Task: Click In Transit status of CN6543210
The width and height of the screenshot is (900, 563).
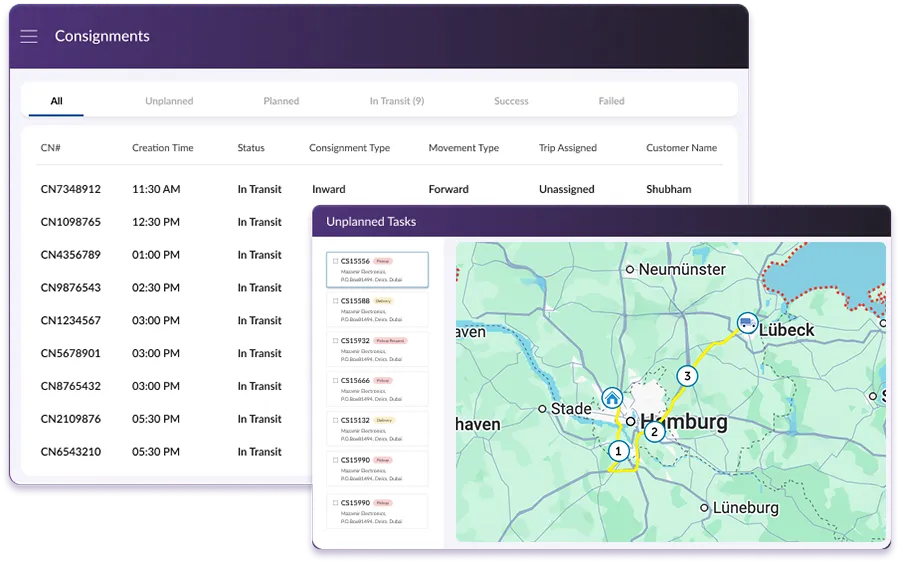Action: (x=259, y=452)
